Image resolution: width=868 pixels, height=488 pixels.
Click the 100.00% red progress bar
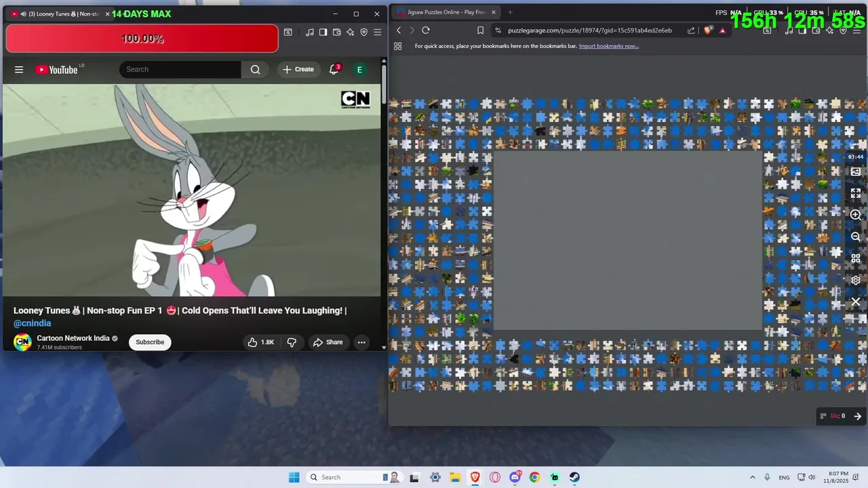(x=142, y=39)
